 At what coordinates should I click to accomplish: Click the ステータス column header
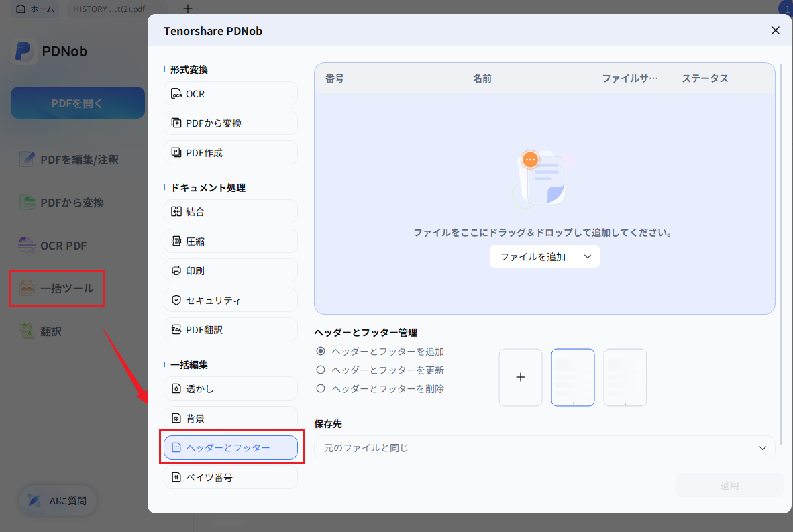pos(705,78)
